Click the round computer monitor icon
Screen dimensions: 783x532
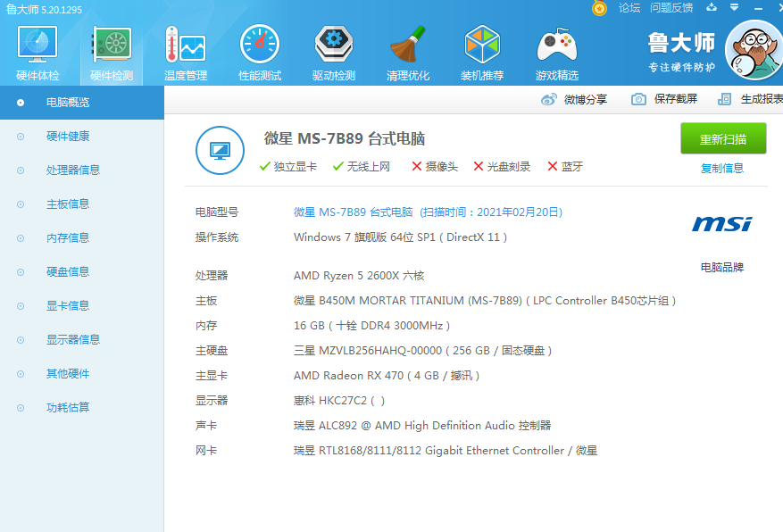pos(220,150)
